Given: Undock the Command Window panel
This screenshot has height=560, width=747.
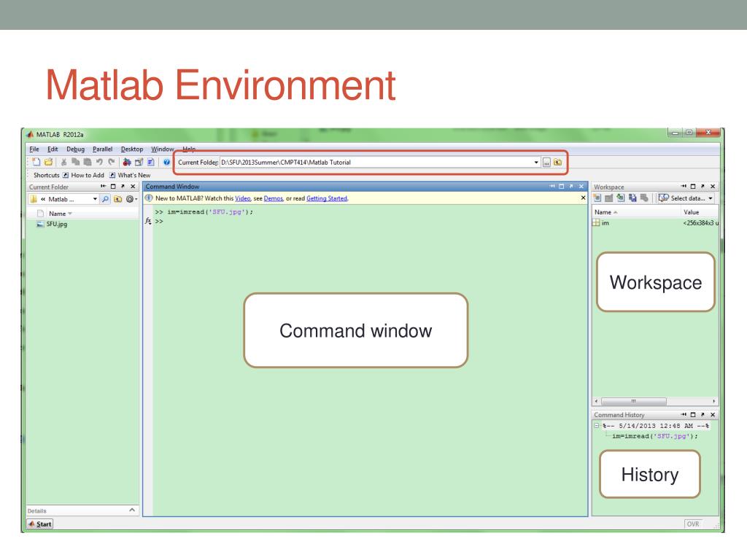Looking at the screenshot, I should [571, 187].
